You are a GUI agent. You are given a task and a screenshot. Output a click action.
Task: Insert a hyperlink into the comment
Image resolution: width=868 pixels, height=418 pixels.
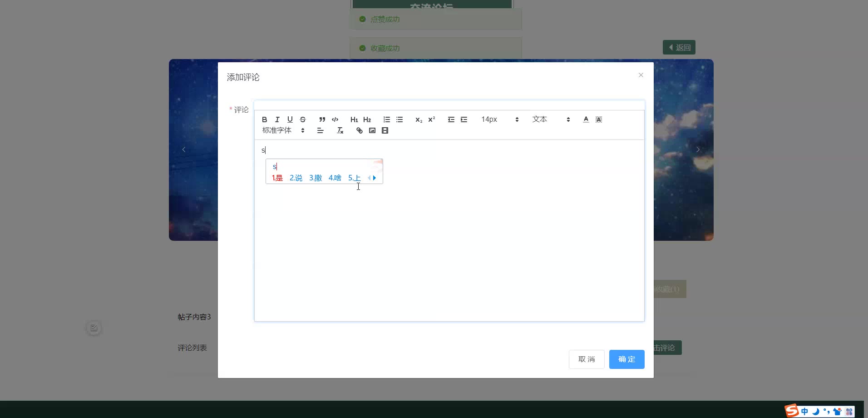pos(360,130)
